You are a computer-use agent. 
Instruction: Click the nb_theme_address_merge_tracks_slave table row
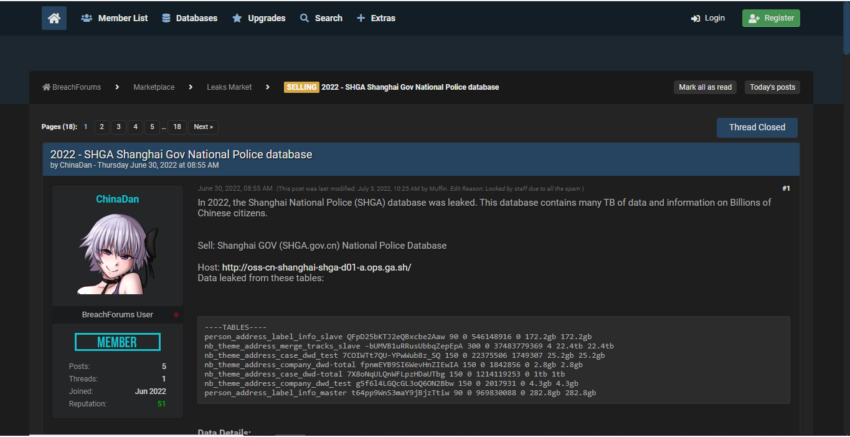(409, 346)
